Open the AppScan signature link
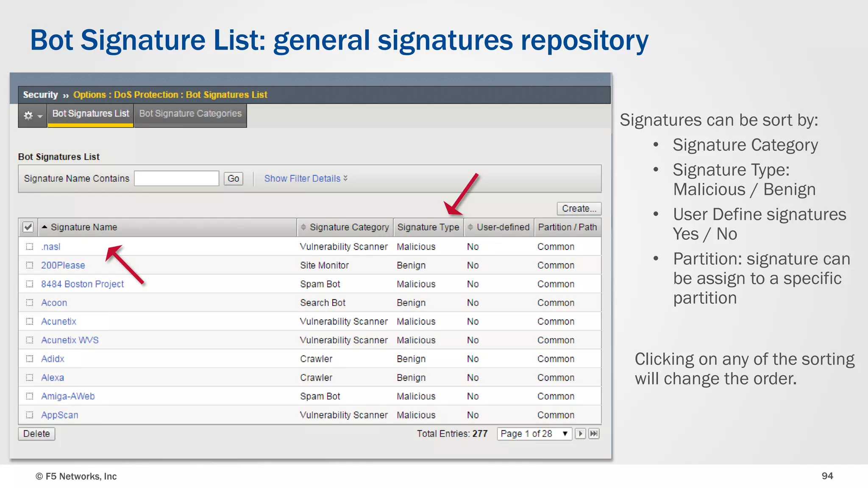868x488 pixels. pyautogui.click(x=60, y=415)
